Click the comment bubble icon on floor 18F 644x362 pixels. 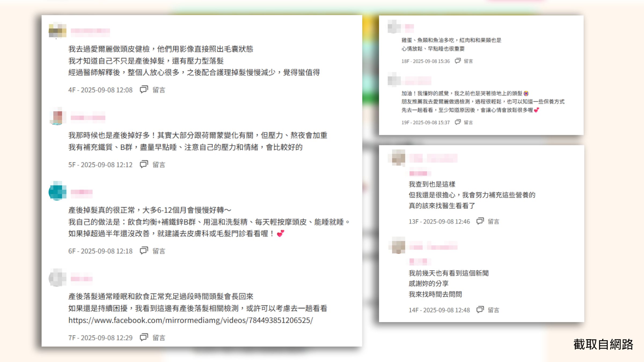458,61
